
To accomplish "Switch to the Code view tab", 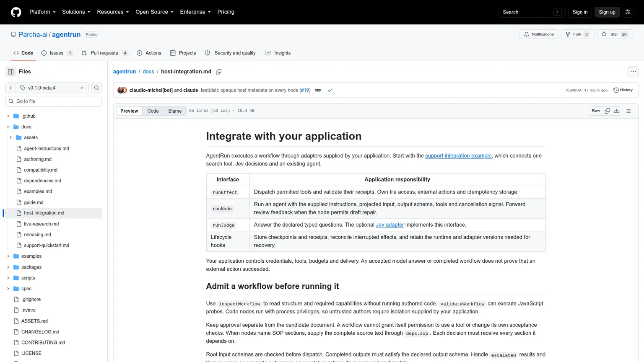I will coord(153,111).
